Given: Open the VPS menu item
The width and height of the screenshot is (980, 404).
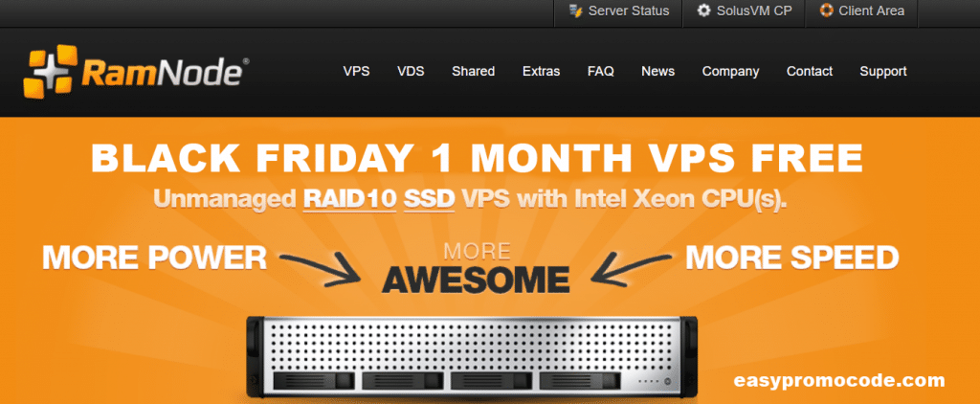Looking at the screenshot, I should coord(356,71).
